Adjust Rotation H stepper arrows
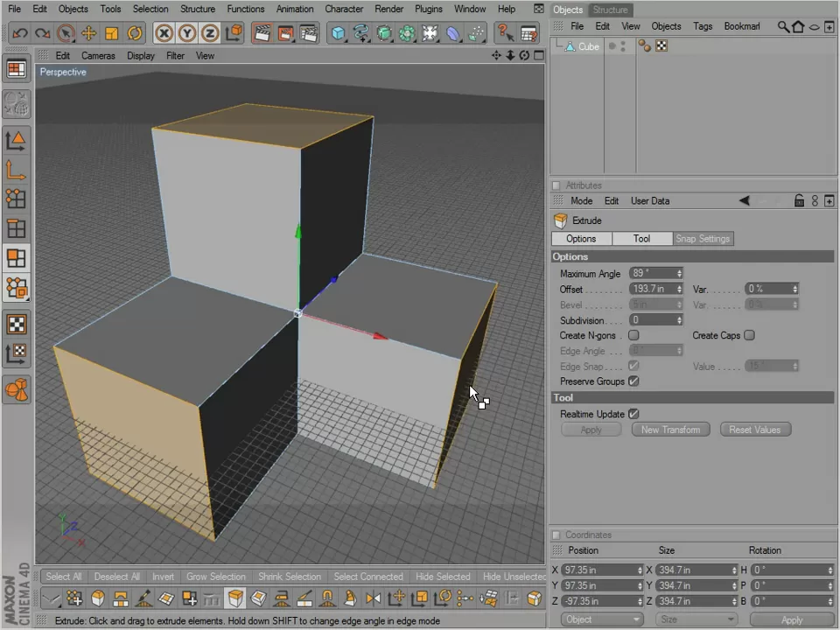The height and width of the screenshot is (630, 840). tap(829, 570)
